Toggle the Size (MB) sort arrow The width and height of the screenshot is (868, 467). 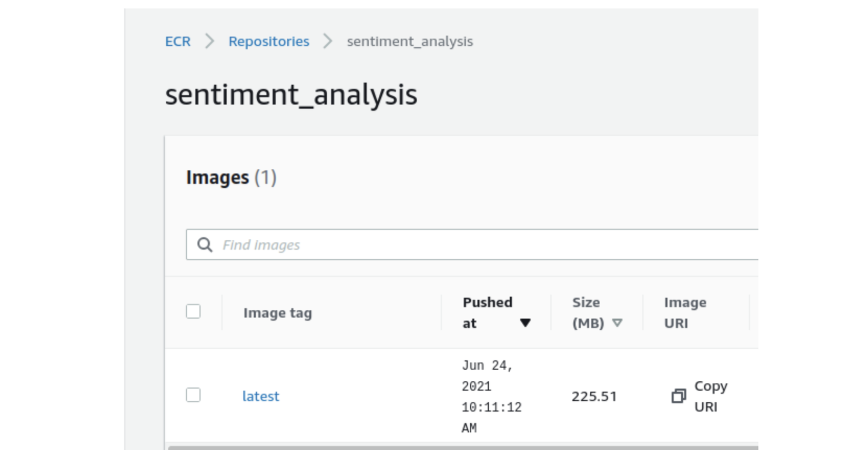(x=617, y=323)
